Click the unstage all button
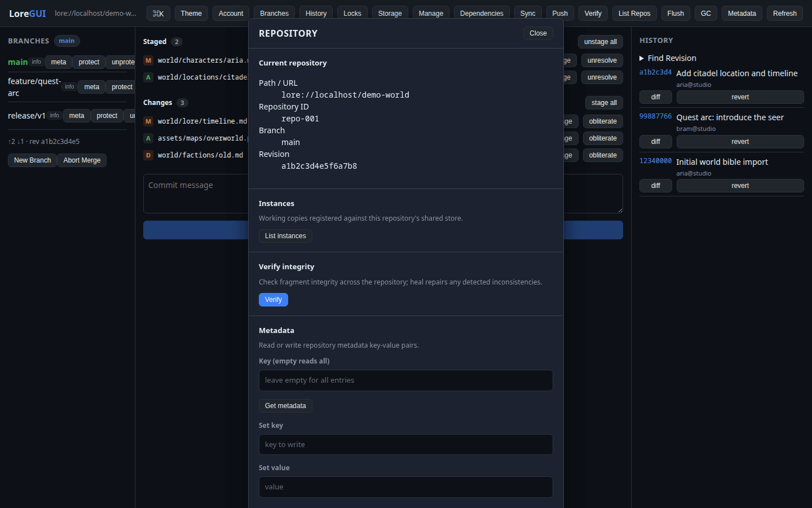This screenshot has width=812, height=508. pos(601,42)
